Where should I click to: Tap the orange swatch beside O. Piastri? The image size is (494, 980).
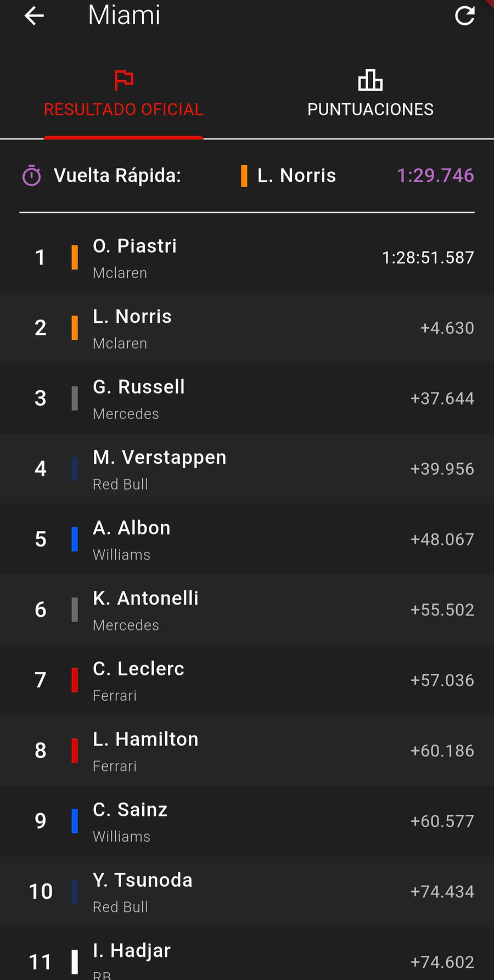(75, 257)
